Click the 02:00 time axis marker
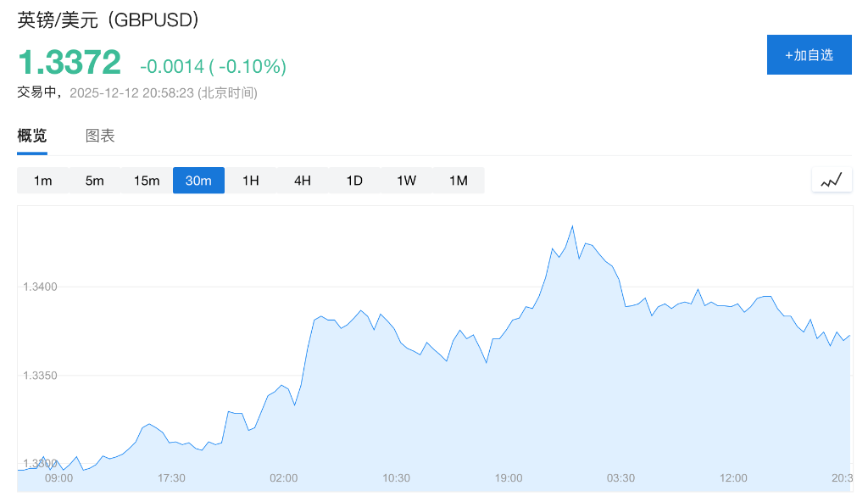Image resolution: width=868 pixels, height=502 pixels. coord(284,478)
